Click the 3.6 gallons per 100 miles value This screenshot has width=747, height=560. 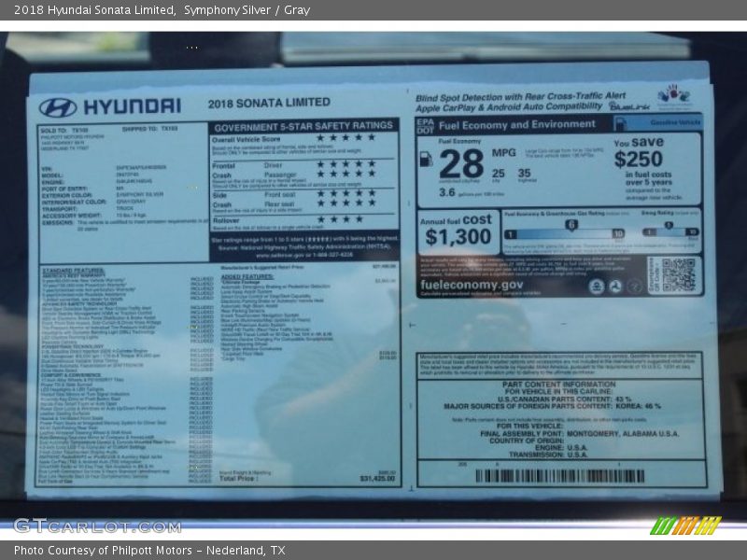447,192
